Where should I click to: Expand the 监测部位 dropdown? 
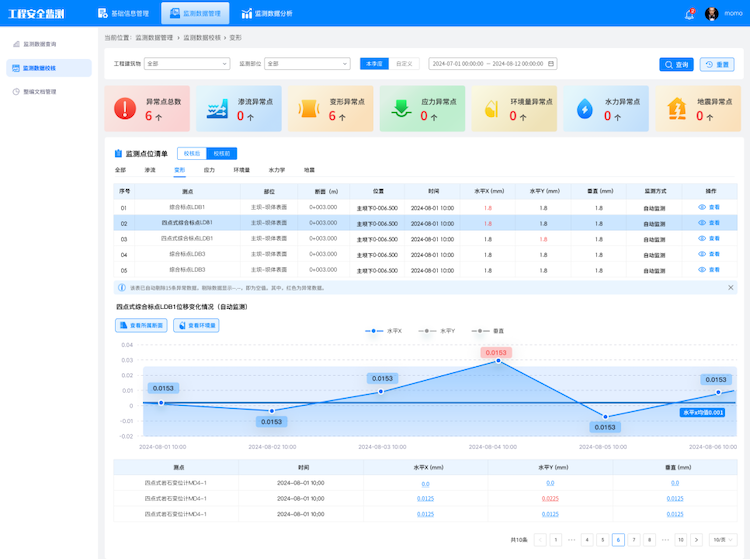click(x=307, y=64)
